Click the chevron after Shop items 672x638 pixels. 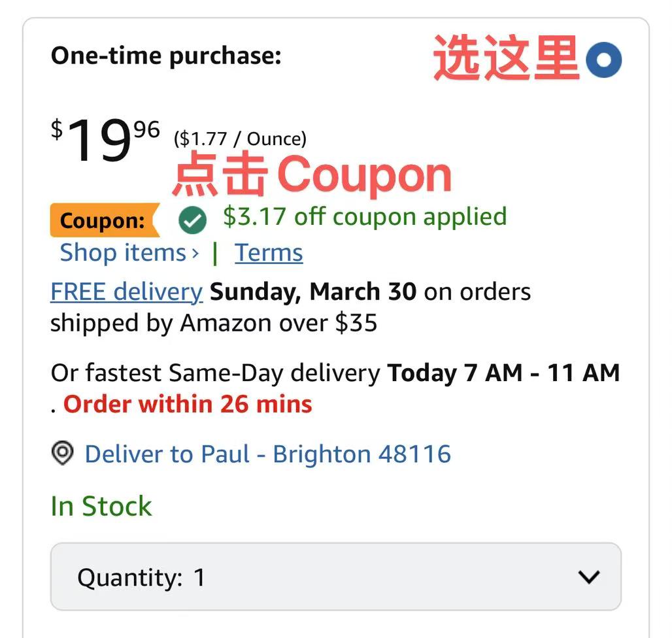coord(195,253)
